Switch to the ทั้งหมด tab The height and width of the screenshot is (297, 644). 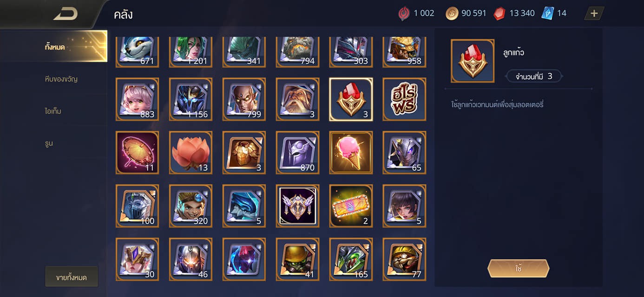[x=54, y=46]
